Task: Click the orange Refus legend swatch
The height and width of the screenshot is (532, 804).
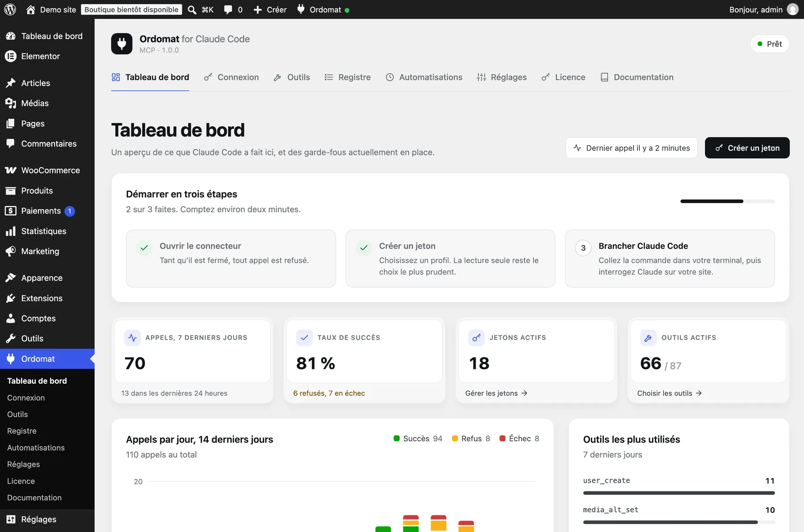Action: tap(455, 439)
